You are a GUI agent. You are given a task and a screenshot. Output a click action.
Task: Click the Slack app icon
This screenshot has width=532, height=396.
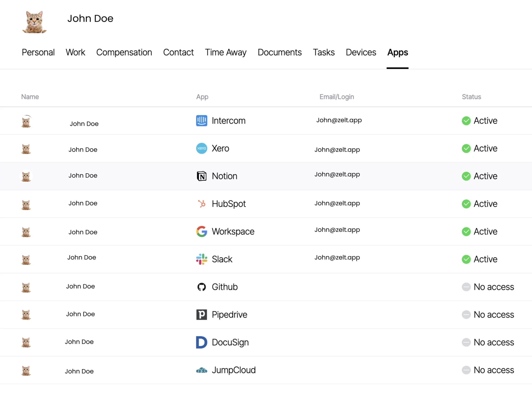tap(202, 259)
